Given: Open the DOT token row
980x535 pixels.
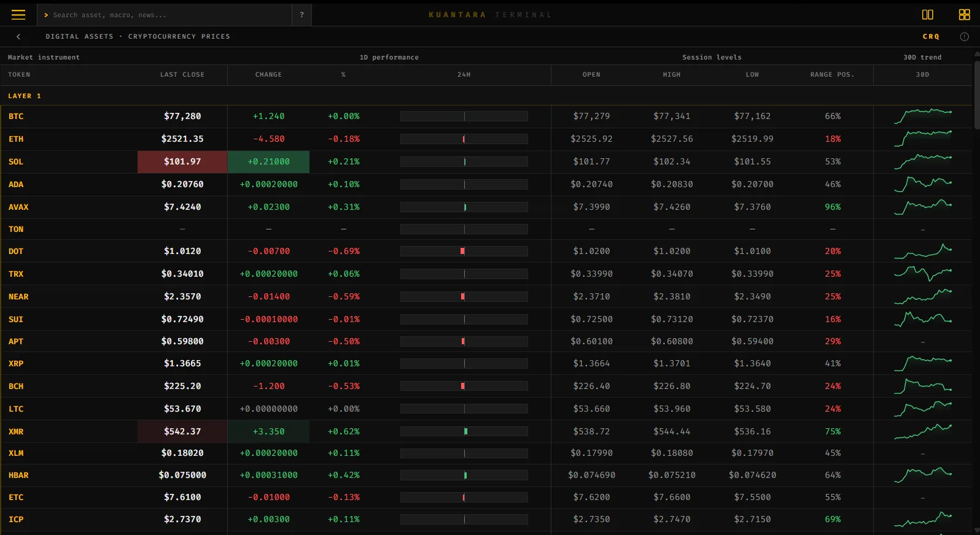Looking at the screenshot, I should tap(486, 252).
